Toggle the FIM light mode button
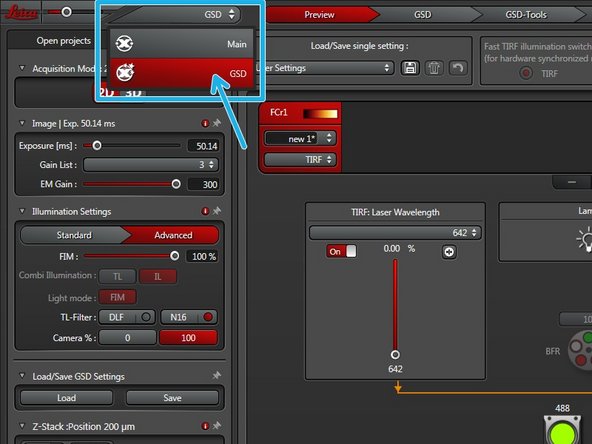This screenshot has width=592, height=444. point(117,298)
